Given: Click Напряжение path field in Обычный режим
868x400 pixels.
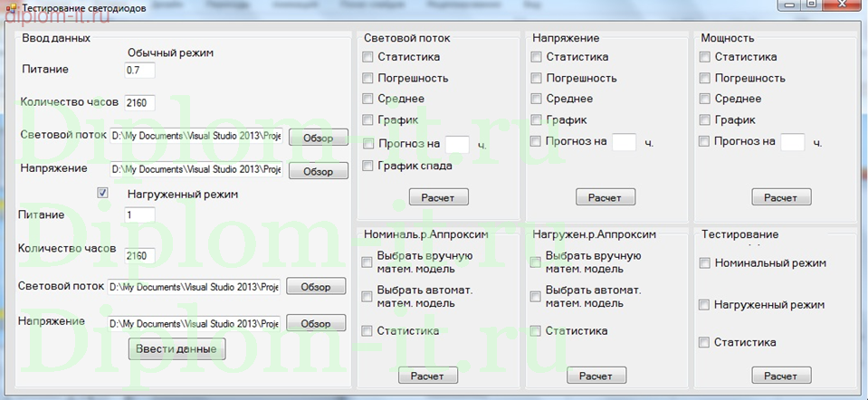Looking at the screenshot, I should [x=196, y=169].
